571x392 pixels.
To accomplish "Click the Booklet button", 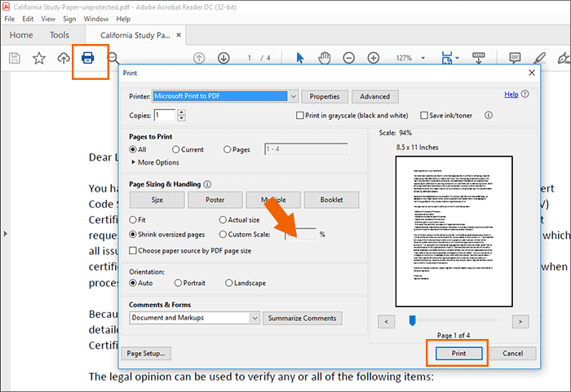I will coord(331,200).
